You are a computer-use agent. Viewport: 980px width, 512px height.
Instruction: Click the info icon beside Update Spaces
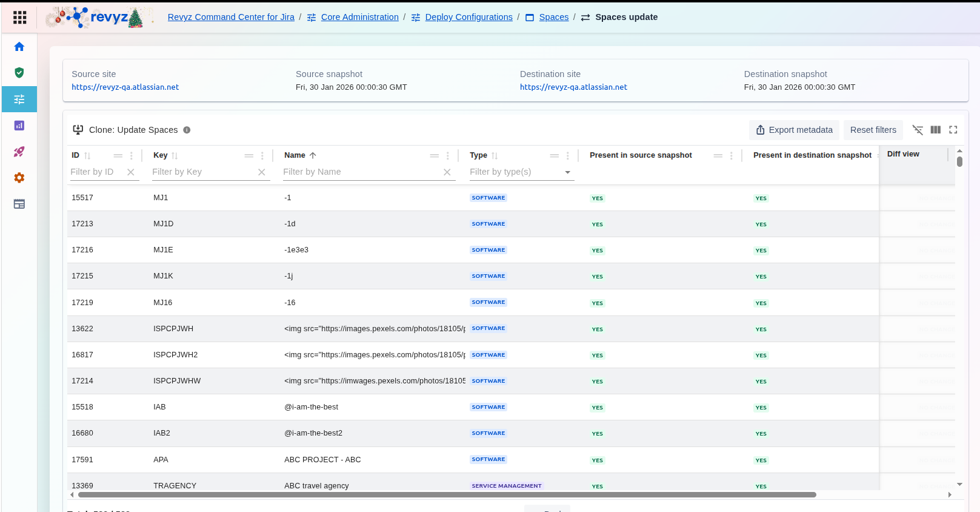click(187, 130)
